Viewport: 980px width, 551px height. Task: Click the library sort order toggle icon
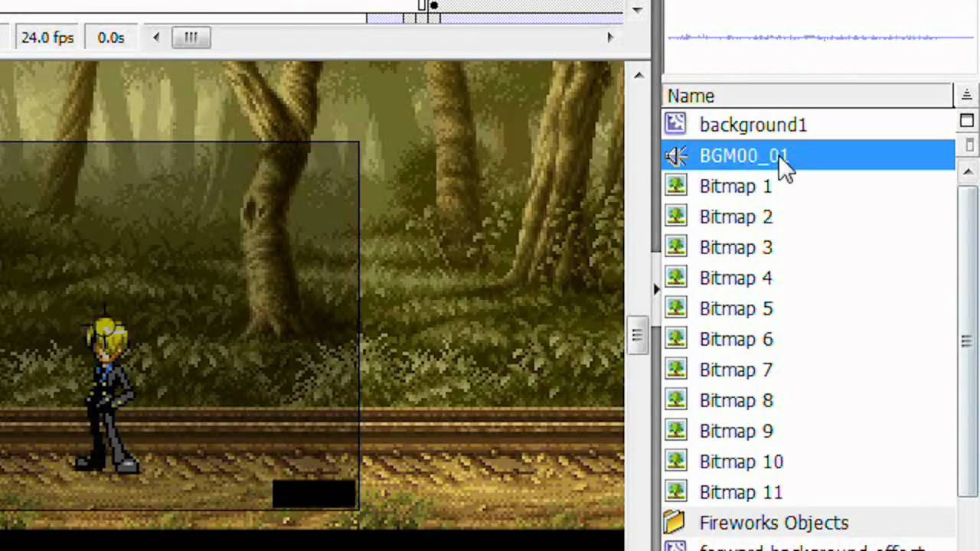[x=966, y=95]
